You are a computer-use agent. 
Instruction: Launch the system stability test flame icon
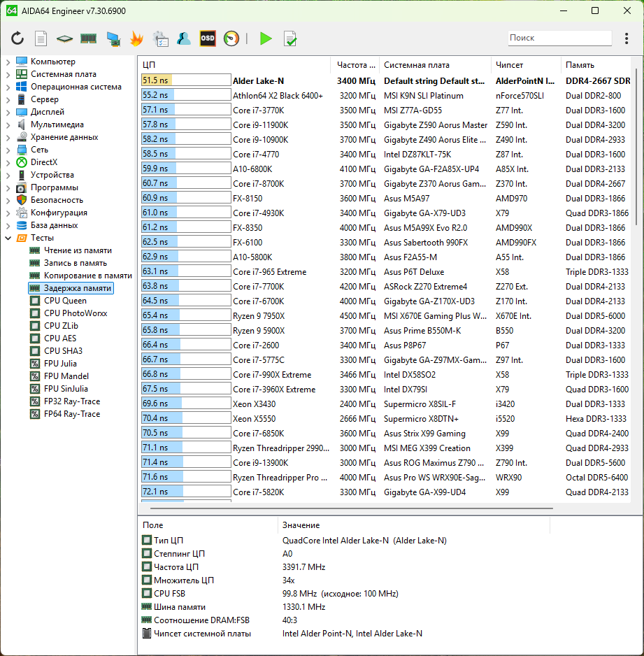pos(136,38)
